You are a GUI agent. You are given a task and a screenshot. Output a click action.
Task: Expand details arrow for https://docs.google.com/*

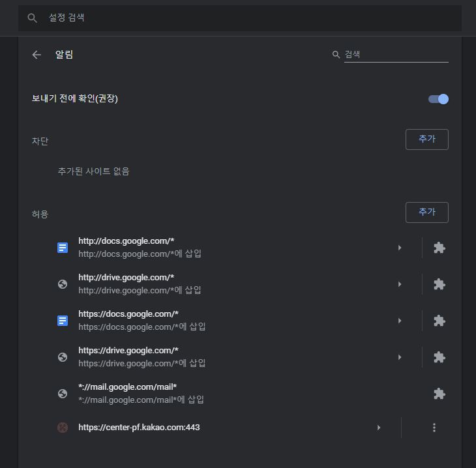tap(400, 321)
